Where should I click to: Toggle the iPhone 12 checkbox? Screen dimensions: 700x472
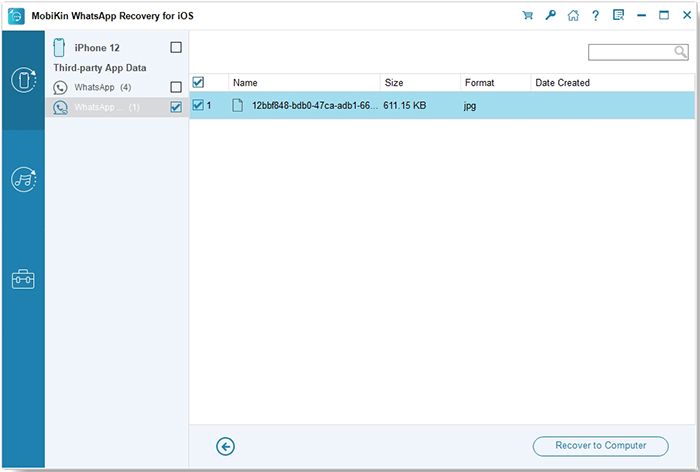tap(176, 47)
